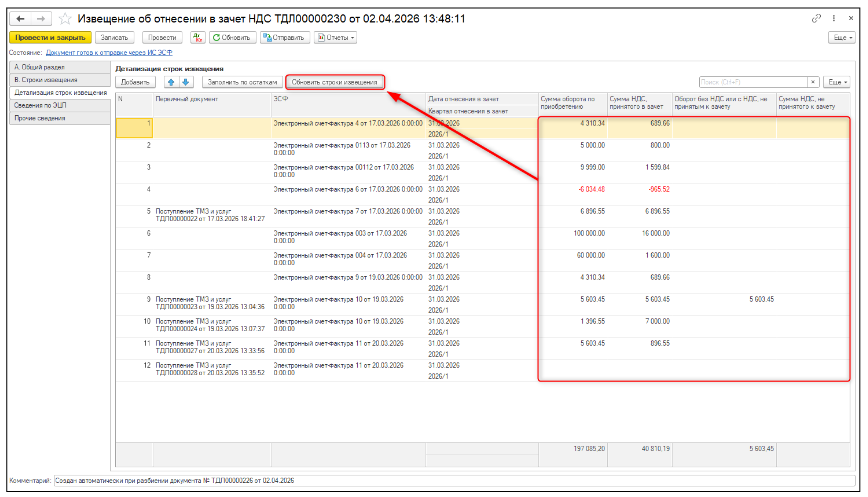
Task: Switch to А. Общий раздел tab
Action: 40,67
